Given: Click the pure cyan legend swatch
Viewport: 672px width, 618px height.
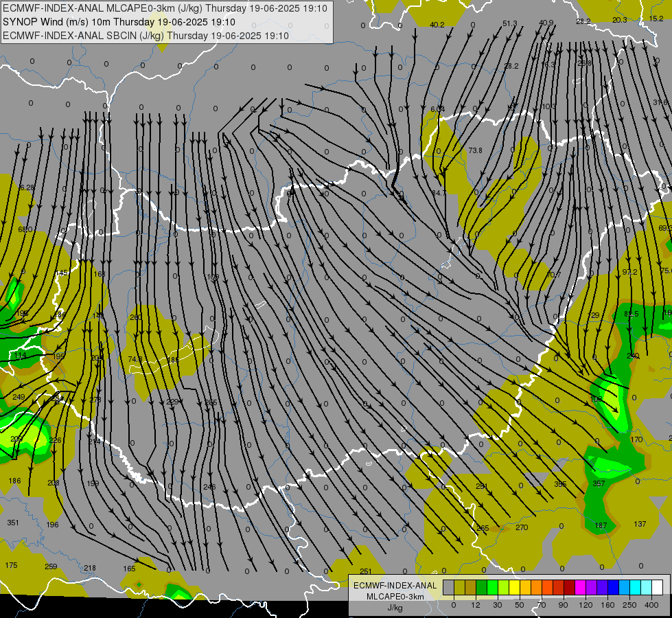Looking at the screenshot, I should click(635, 588).
